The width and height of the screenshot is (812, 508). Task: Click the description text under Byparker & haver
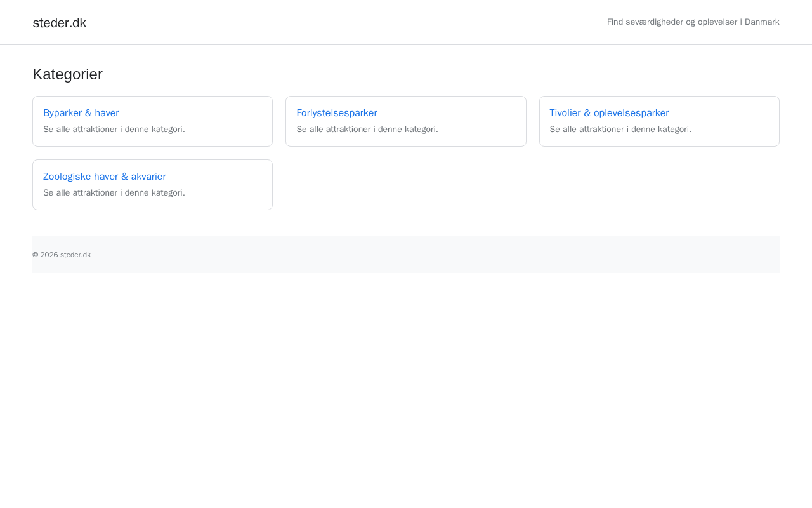(114, 130)
